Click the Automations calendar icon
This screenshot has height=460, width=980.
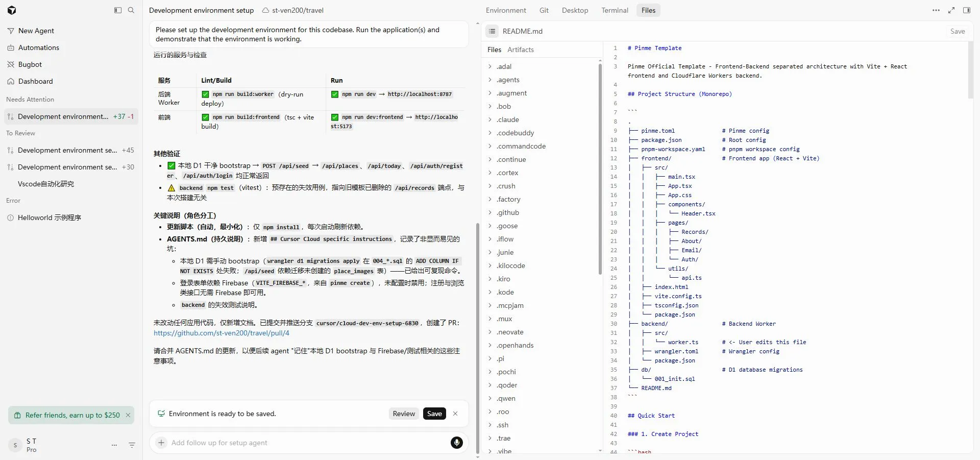11,47
